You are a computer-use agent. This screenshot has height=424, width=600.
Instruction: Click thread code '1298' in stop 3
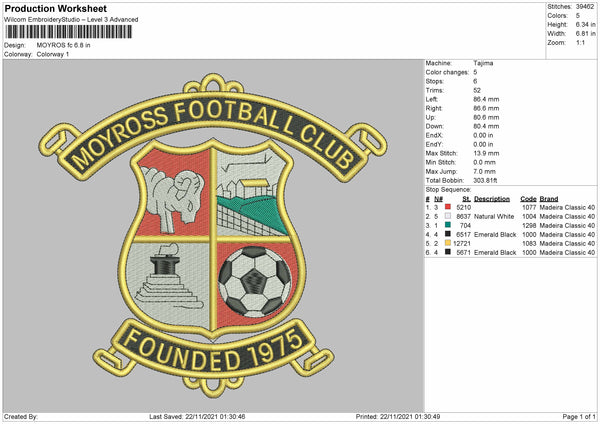529,225
